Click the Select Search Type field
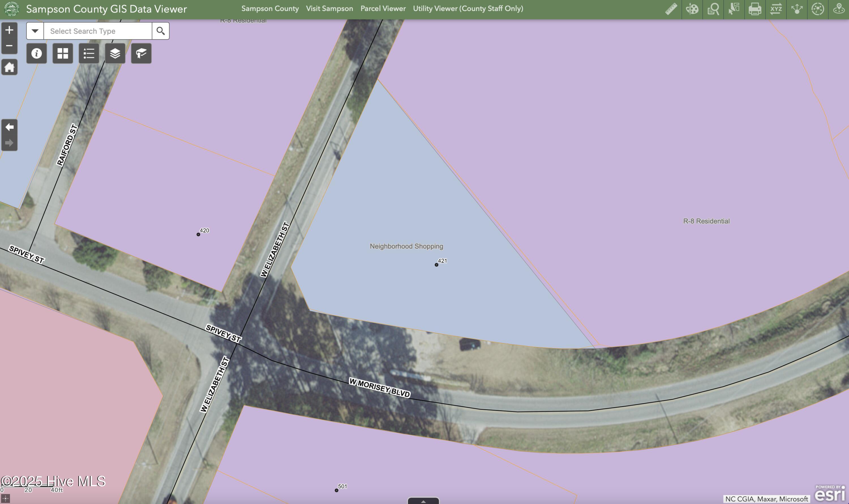The width and height of the screenshot is (849, 504). pos(98,31)
